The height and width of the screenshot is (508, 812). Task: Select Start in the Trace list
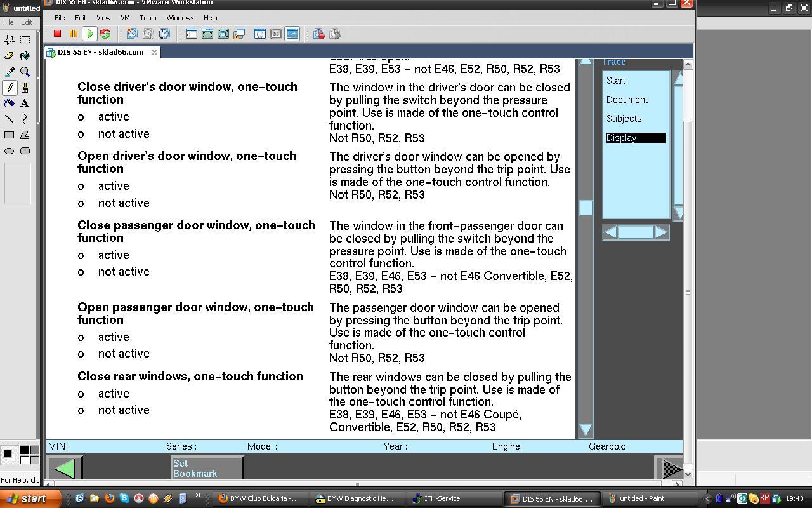click(x=616, y=81)
